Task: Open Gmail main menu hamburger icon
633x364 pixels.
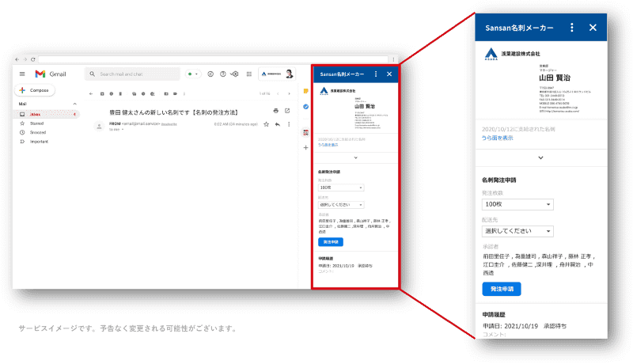Action: click(x=22, y=74)
